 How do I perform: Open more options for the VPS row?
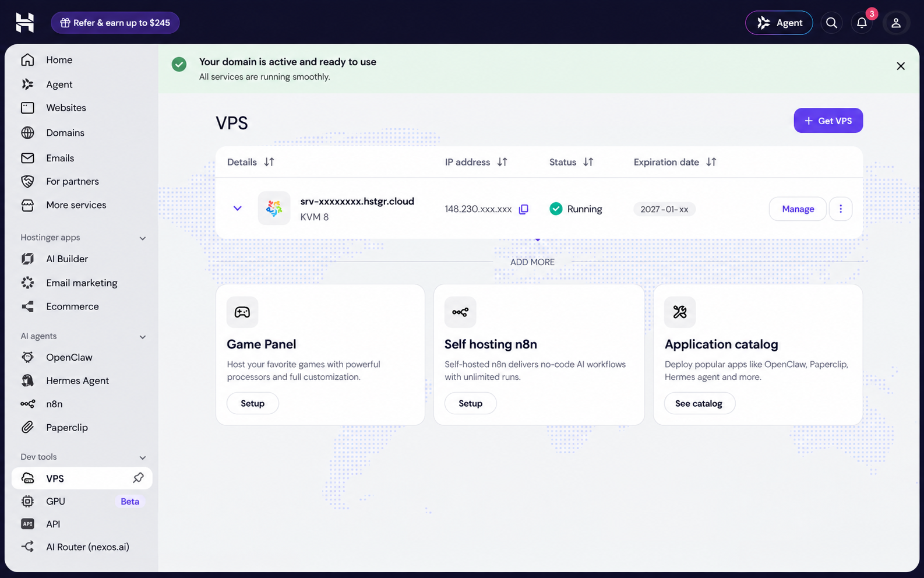pyautogui.click(x=841, y=209)
